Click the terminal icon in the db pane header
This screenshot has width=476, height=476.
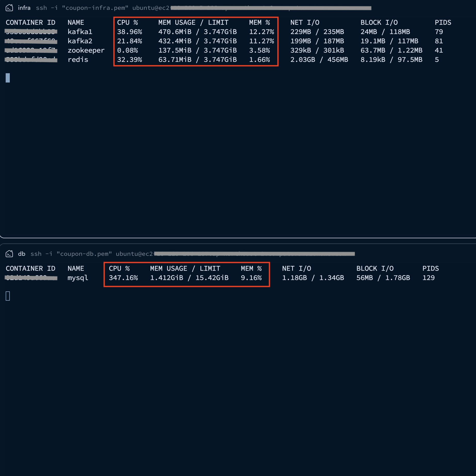pos(9,254)
